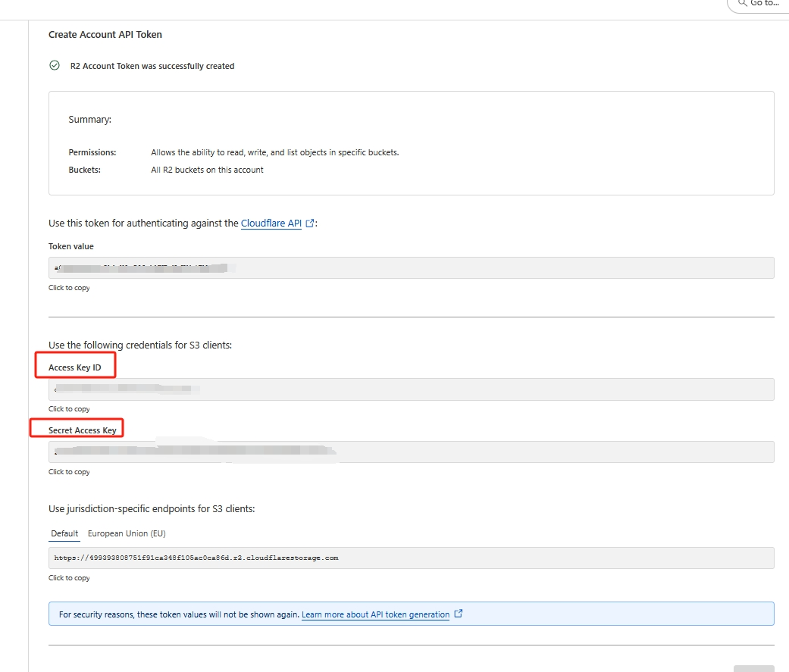Open Learn more about API token generation
Image resolution: width=789 pixels, height=672 pixels.
(x=375, y=614)
